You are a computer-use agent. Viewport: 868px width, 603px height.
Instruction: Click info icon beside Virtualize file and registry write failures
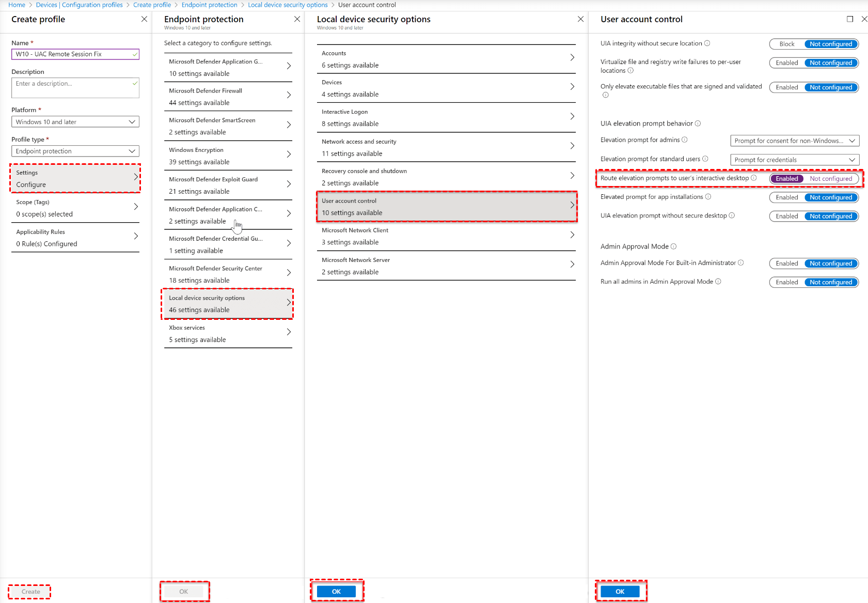pyautogui.click(x=630, y=71)
